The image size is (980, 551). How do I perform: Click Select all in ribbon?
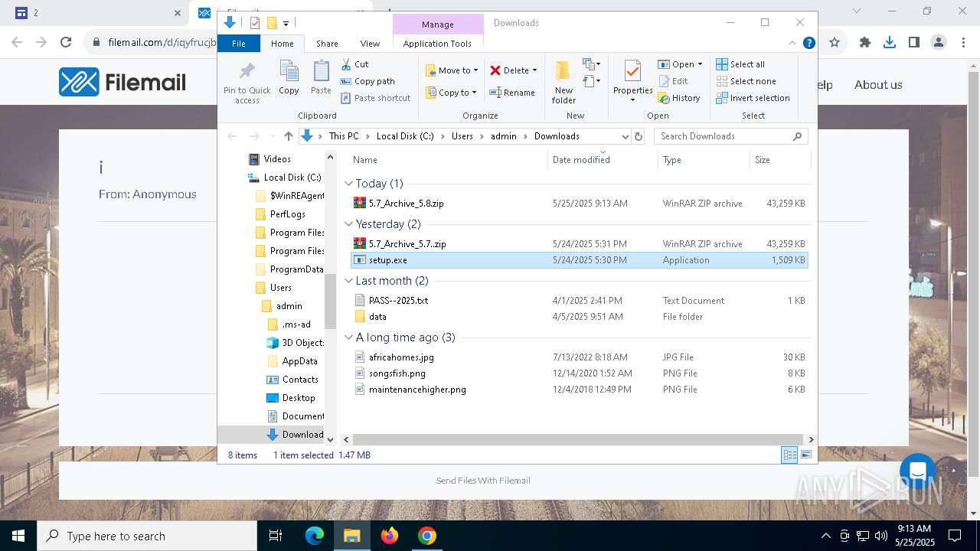pos(740,64)
